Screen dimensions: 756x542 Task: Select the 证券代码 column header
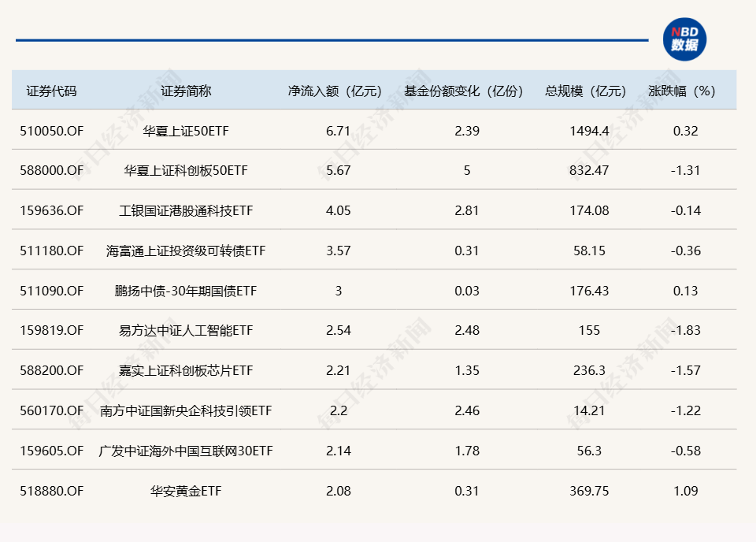click(52, 91)
